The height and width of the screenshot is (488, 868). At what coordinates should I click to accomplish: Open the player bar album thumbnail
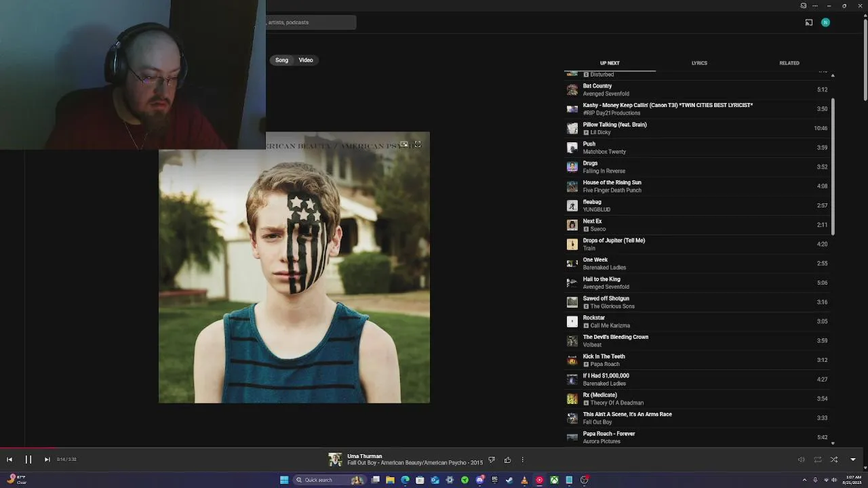(x=335, y=460)
